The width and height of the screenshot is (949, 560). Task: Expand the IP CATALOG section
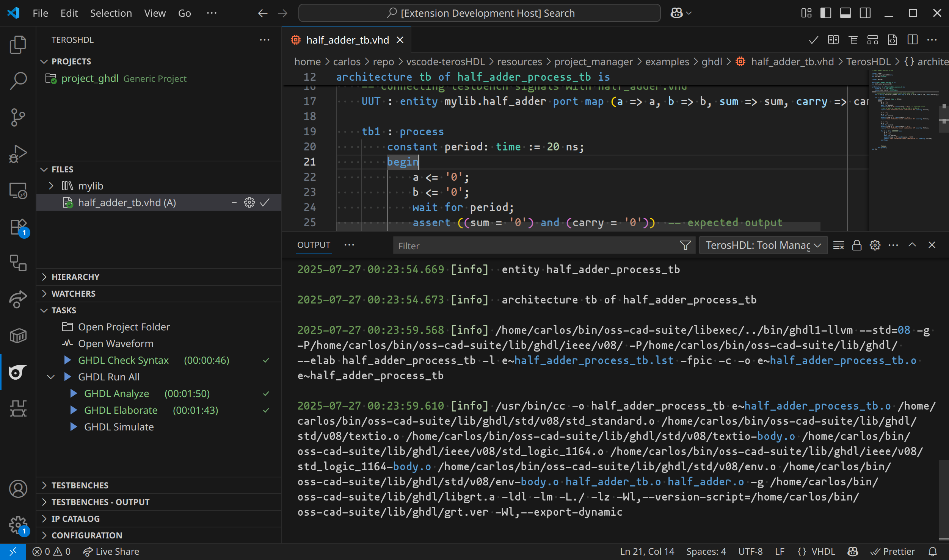tap(44, 519)
